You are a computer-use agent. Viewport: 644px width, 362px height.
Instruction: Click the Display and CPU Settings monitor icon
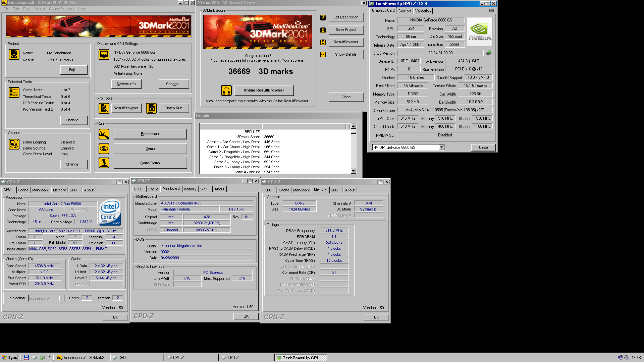[104, 54]
